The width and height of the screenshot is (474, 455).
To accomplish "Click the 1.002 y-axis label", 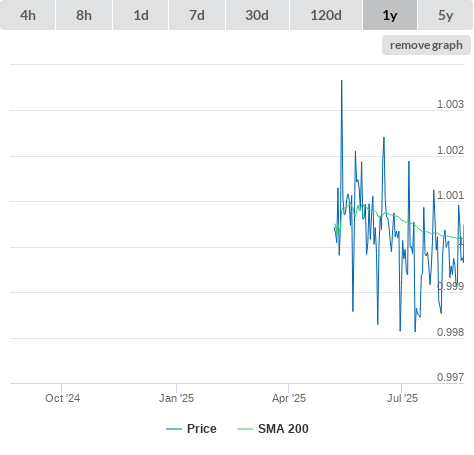I will click(450, 150).
